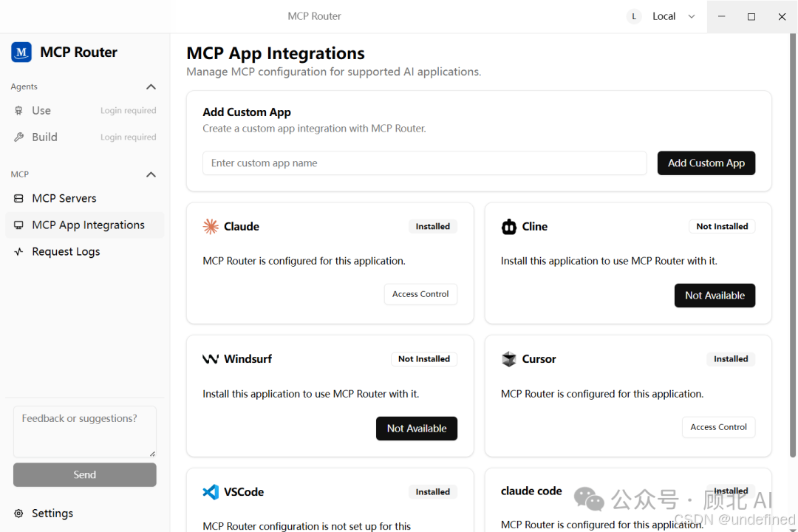Image resolution: width=798 pixels, height=532 pixels.
Task: Open Access Control for Claude
Action: (420, 294)
